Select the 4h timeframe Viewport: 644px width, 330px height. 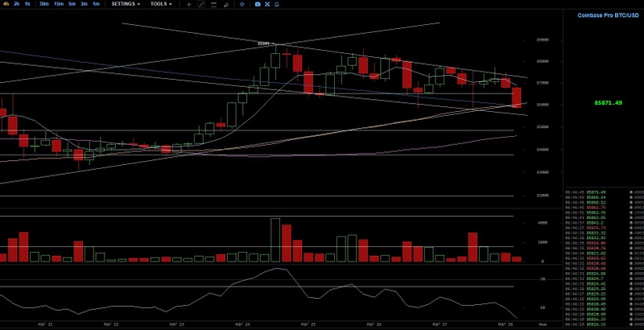[x=6, y=4]
